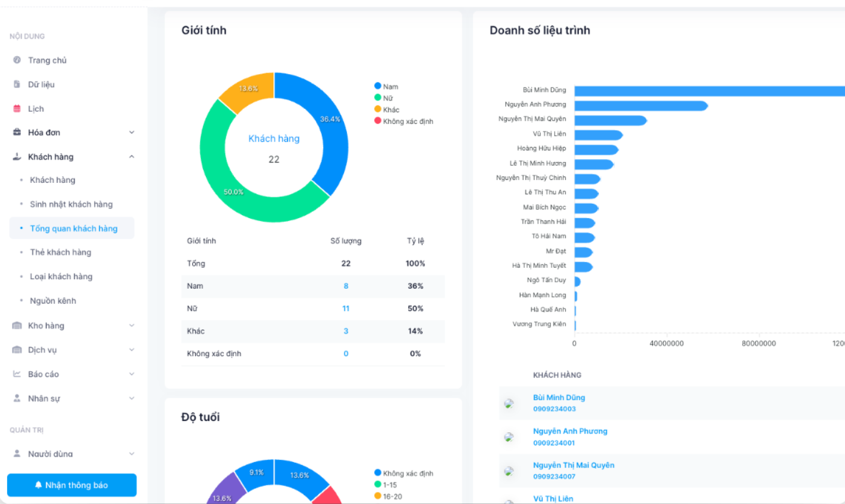Toggle the Nữ legend entry off
This screenshot has height=504, width=845.
384,98
